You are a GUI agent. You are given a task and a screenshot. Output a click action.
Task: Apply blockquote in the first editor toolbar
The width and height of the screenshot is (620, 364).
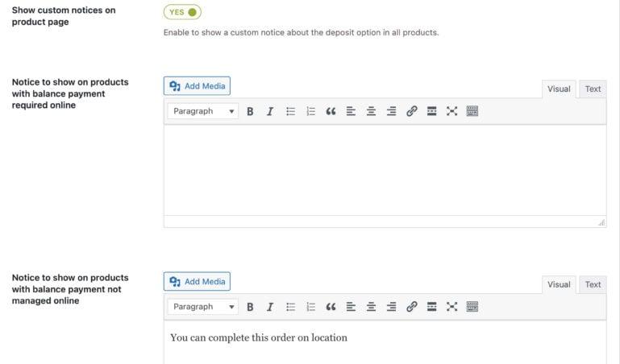331,111
